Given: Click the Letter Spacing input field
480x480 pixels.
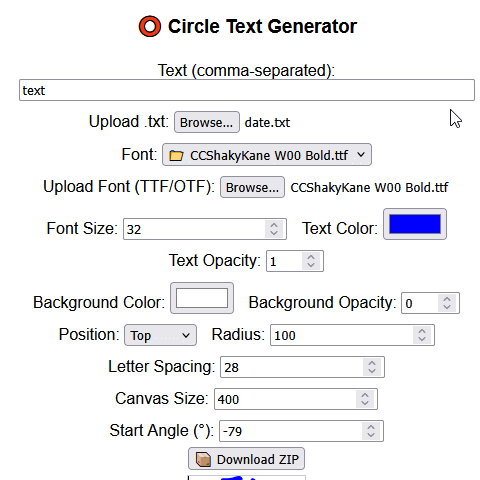Looking at the screenshot, I should [x=302, y=367].
